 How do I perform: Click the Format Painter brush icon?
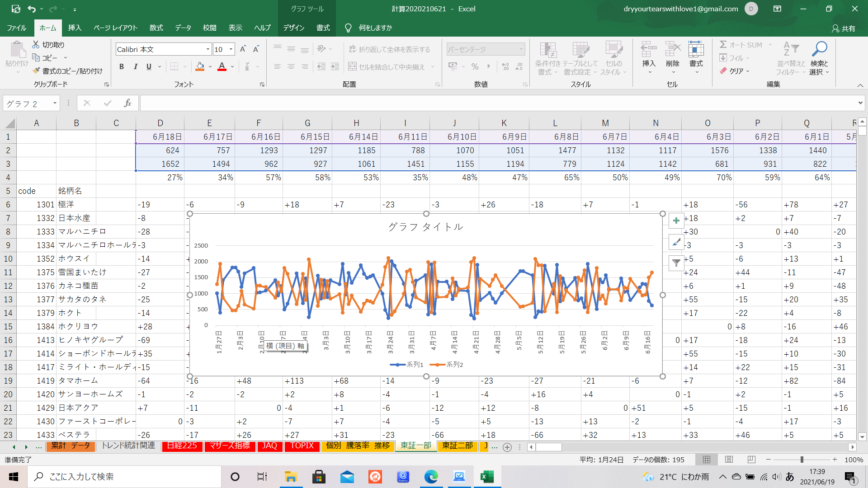click(37, 71)
